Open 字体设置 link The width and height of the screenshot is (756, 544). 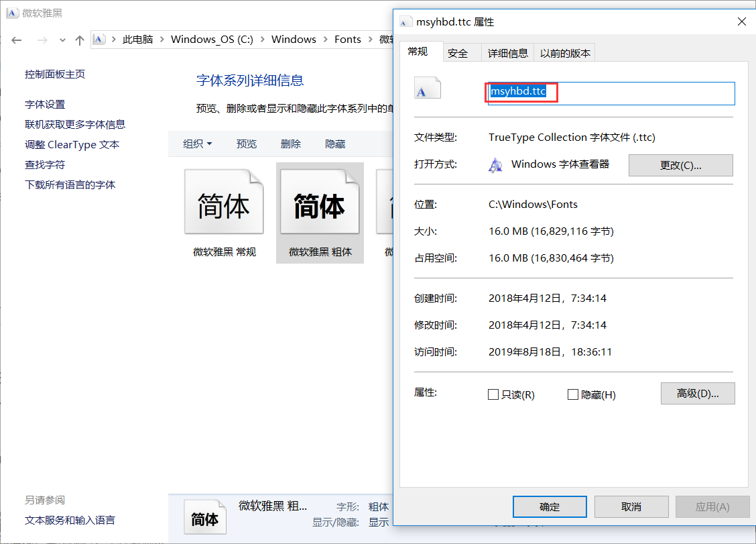[x=45, y=104]
